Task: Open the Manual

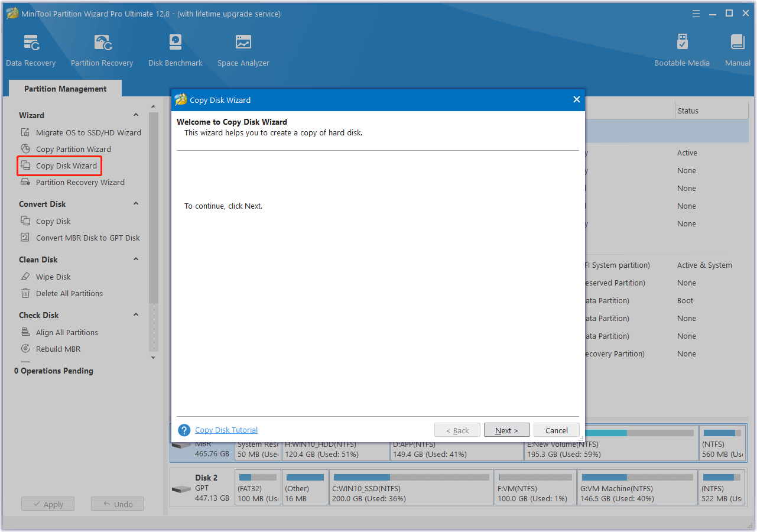Action: 737,50
